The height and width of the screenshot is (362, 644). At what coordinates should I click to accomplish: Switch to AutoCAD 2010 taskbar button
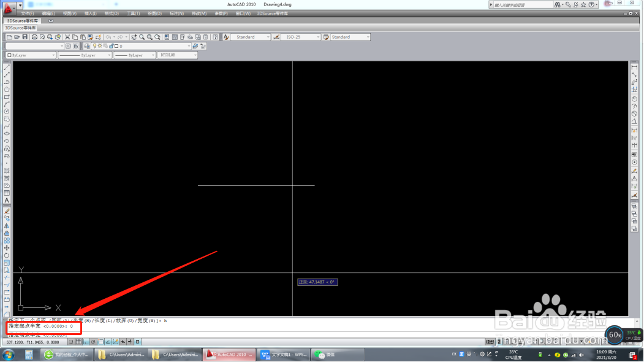pos(229,355)
